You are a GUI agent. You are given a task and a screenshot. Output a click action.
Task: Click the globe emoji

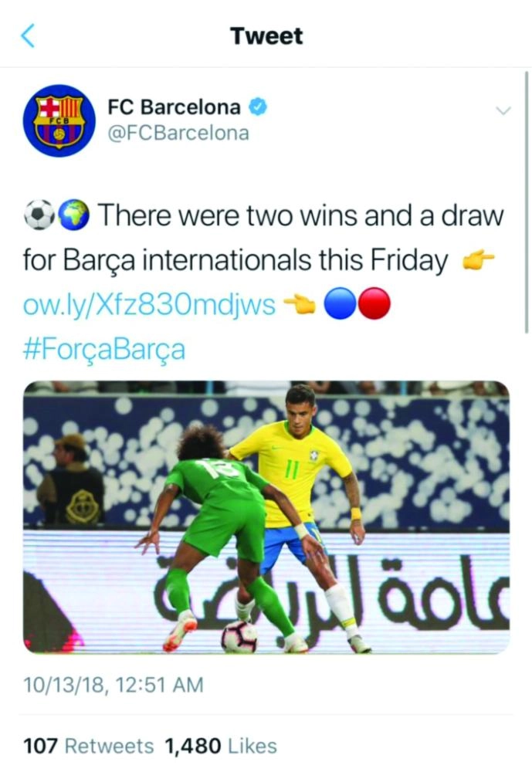74,215
